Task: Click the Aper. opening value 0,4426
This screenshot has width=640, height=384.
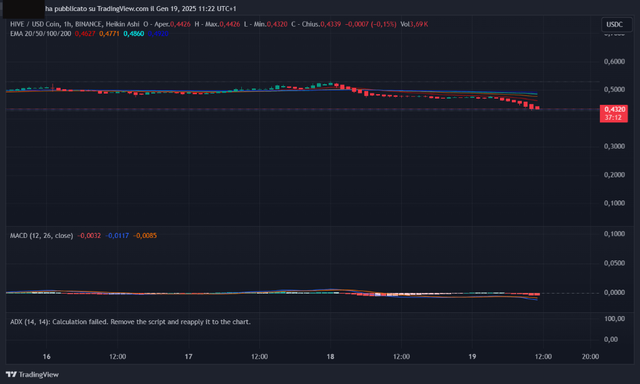Action: coord(180,24)
